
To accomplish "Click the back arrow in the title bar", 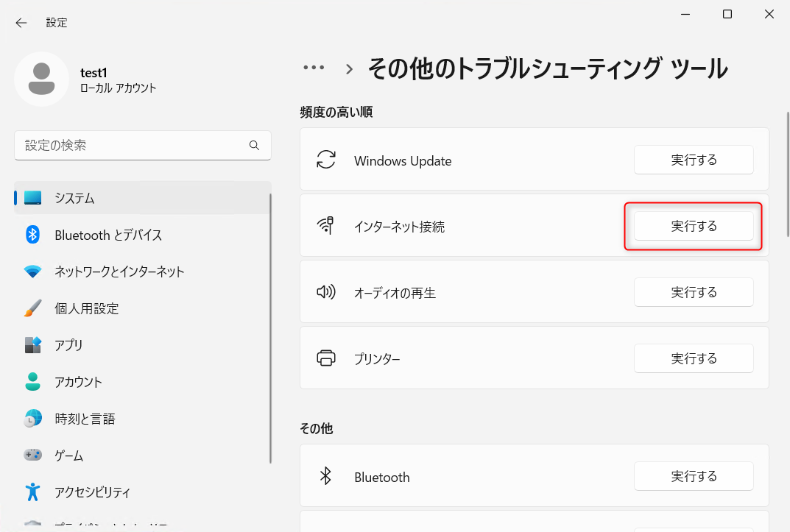I will pyautogui.click(x=21, y=23).
